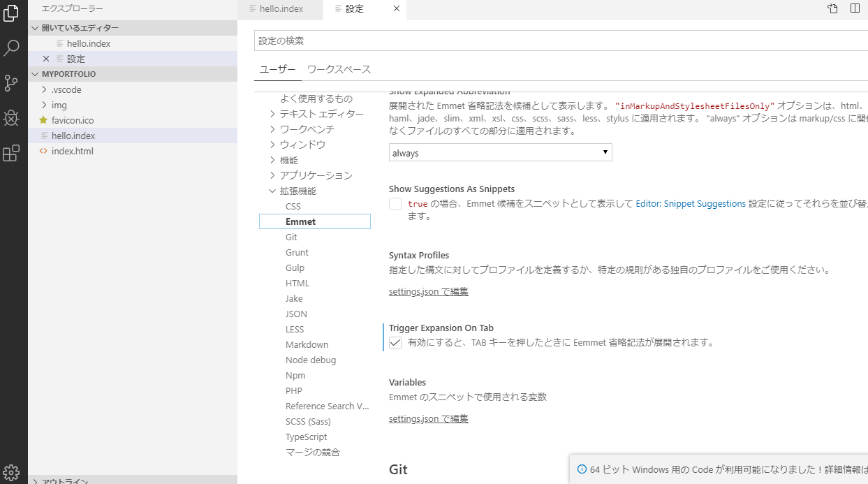
Task: Open the Explorer view in the activity bar
Action: [11, 12]
